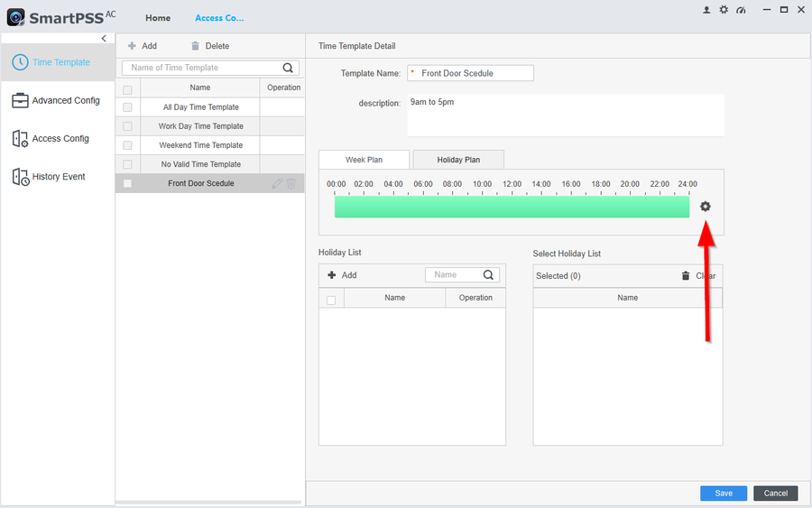Image resolution: width=812 pixels, height=508 pixels.
Task: Click the green schedule time bar
Action: click(x=512, y=207)
